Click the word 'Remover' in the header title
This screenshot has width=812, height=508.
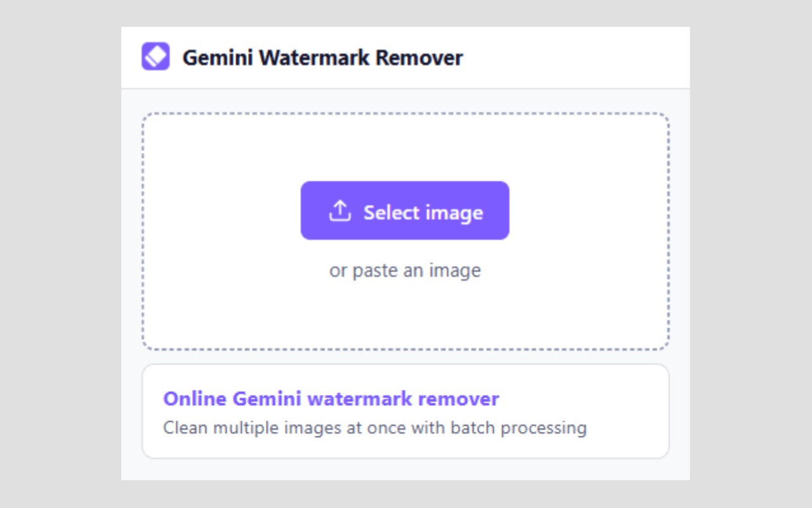pos(419,58)
